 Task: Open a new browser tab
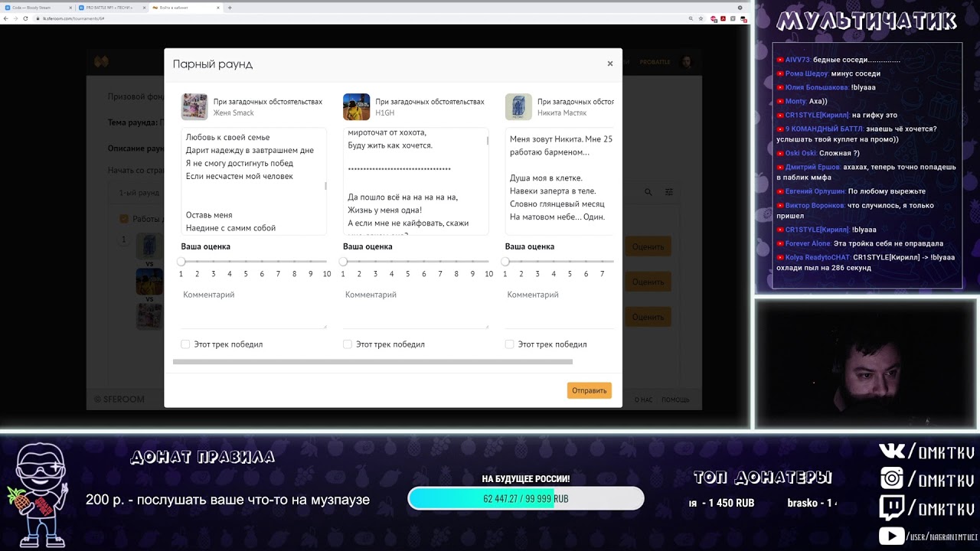pyautogui.click(x=230, y=8)
